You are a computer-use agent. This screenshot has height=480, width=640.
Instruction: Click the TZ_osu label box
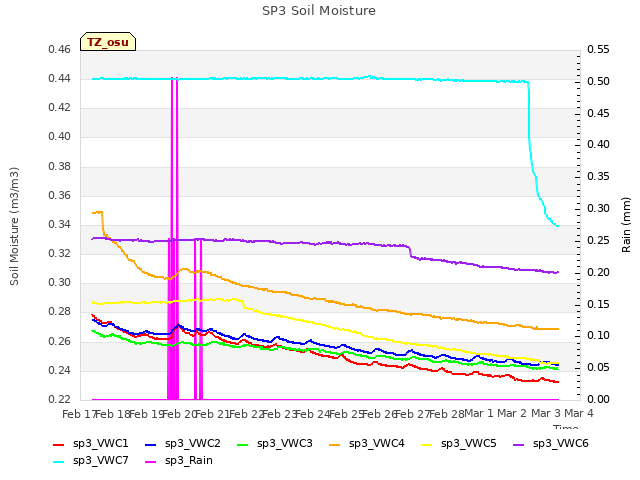108,42
